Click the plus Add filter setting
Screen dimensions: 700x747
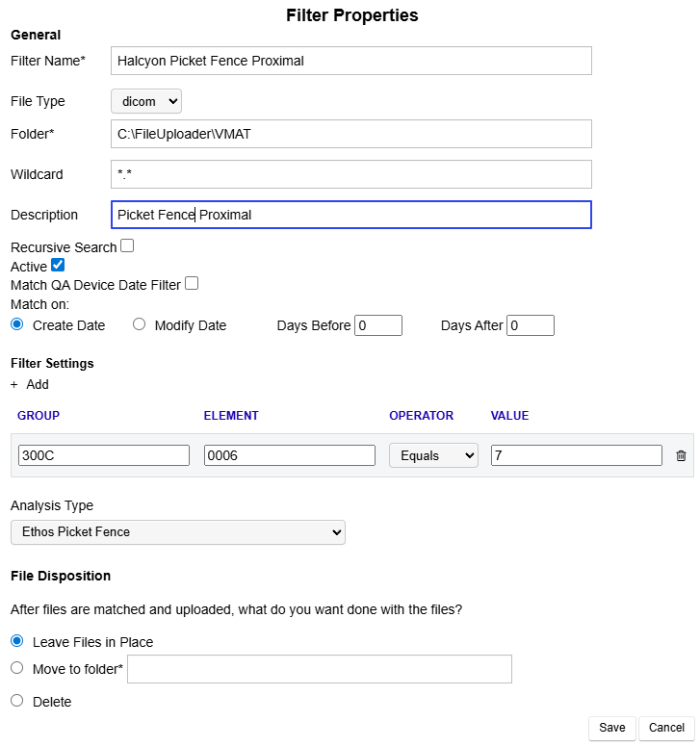30,384
